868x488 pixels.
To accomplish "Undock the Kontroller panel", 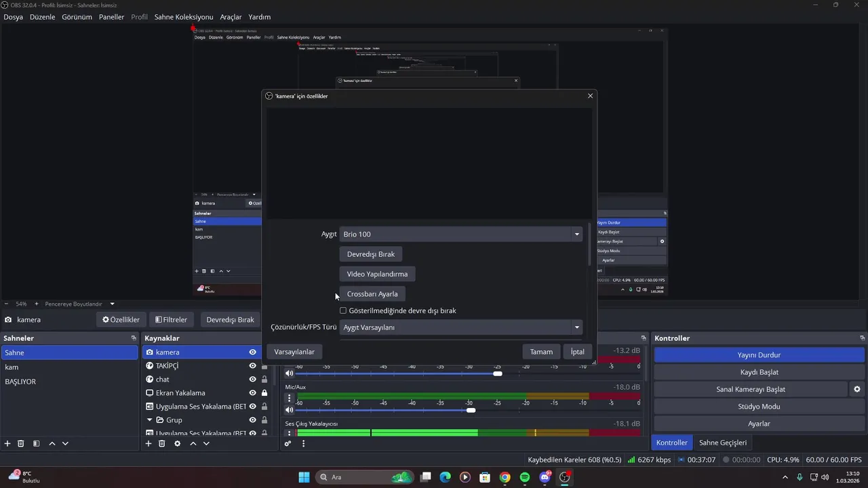I will [862, 338].
